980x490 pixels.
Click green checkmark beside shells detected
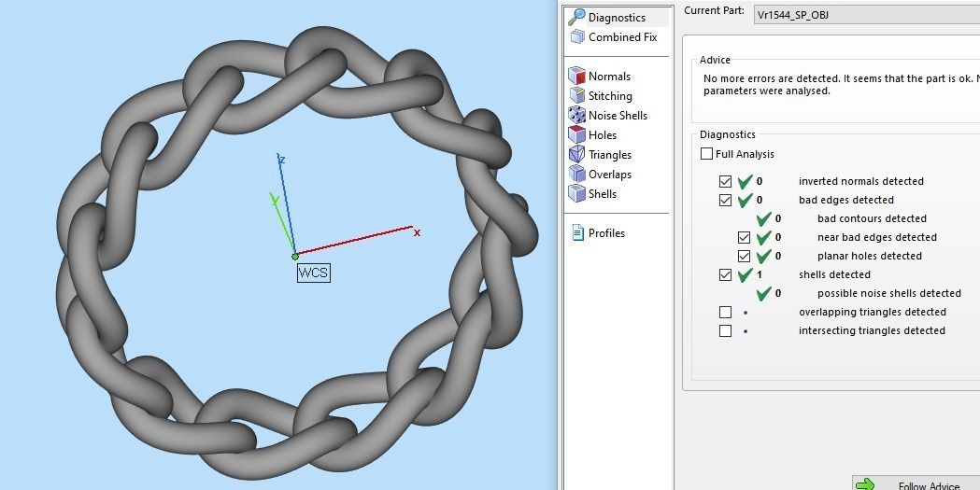pyautogui.click(x=745, y=275)
